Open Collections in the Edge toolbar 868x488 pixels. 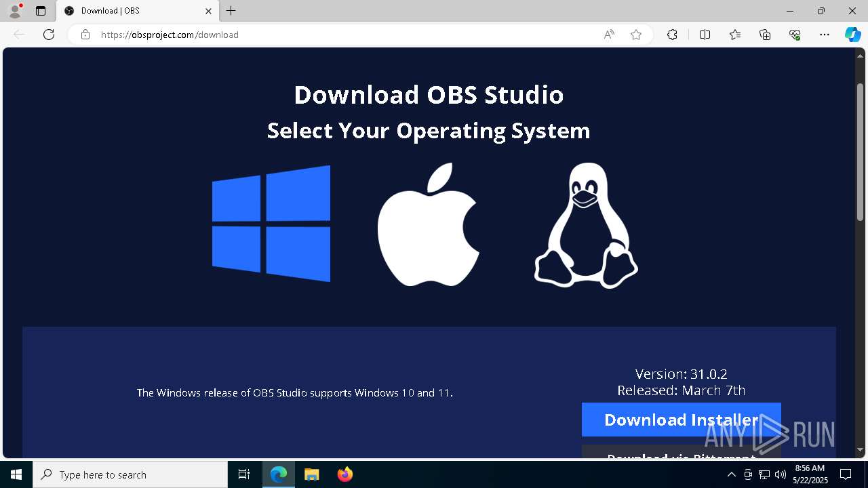765,35
